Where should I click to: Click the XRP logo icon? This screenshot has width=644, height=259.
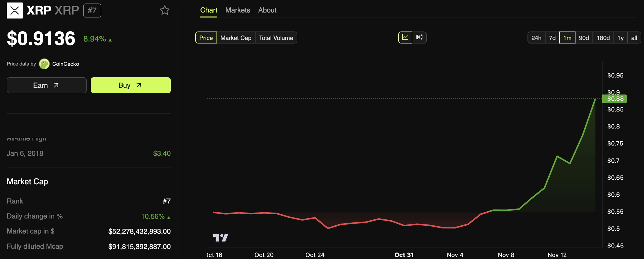click(x=15, y=10)
